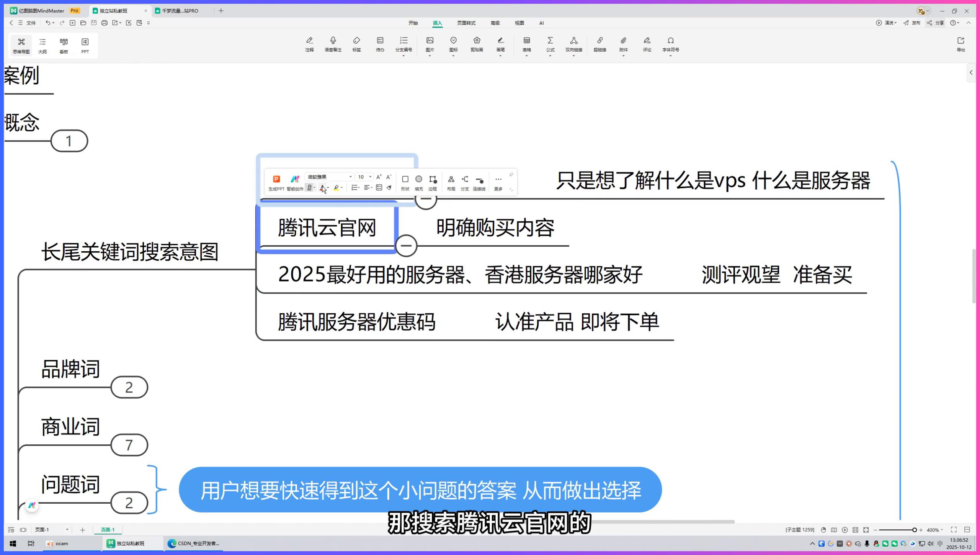The height and width of the screenshot is (555, 980).
Task: Toggle fullscreen icon in status bar
Action: (x=954, y=530)
